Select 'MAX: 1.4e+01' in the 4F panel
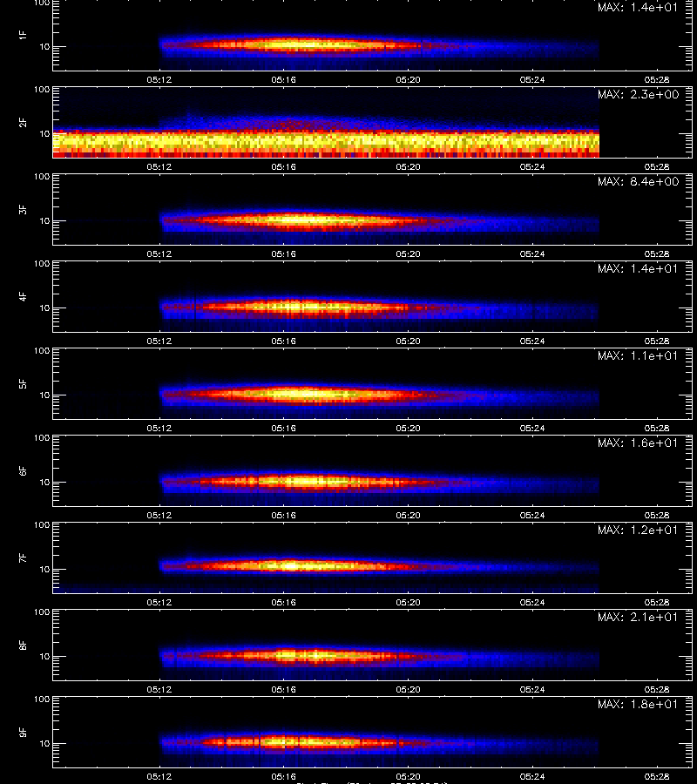The image size is (697, 784). pos(638,268)
